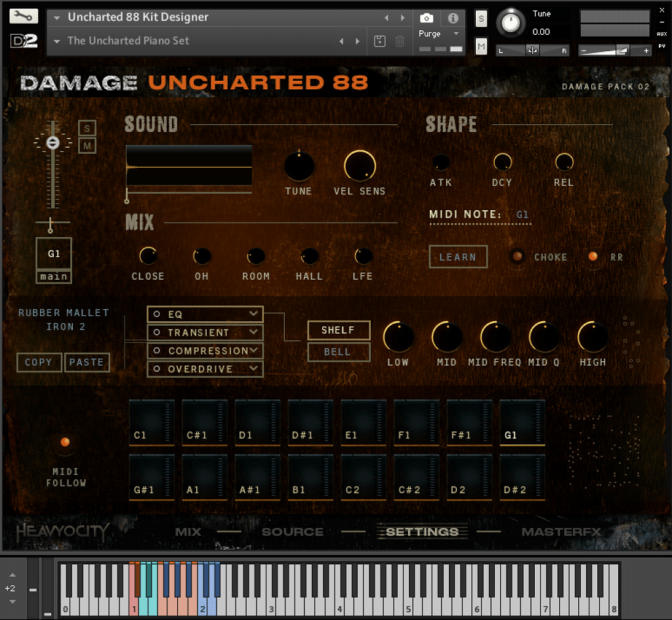Mute the channel with M button
The image size is (672, 620).
(x=87, y=146)
